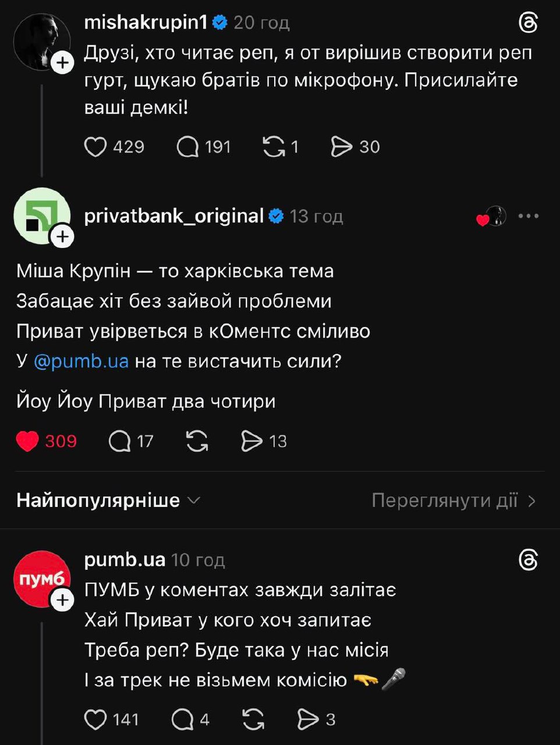The width and height of the screenshot is (560, 745).
Task: Unlike the privatbank_original post
Action: point(27,441)
